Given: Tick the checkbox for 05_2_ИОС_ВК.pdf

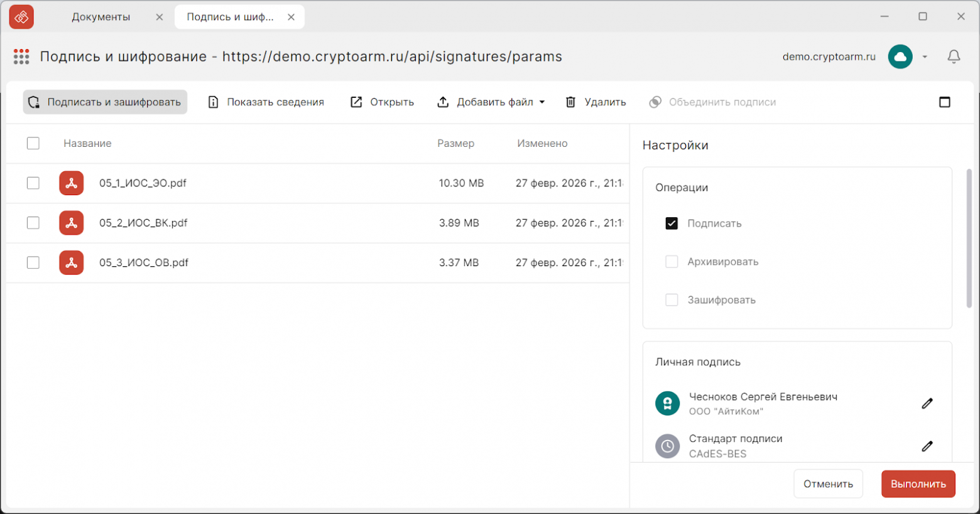Looking at the screenshot, I should point(33,223).
